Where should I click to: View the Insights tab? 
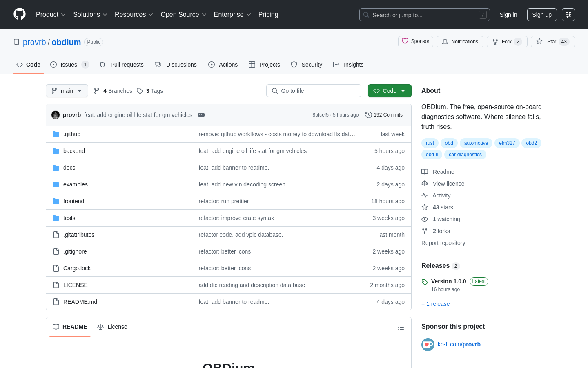tap(348, 65)
